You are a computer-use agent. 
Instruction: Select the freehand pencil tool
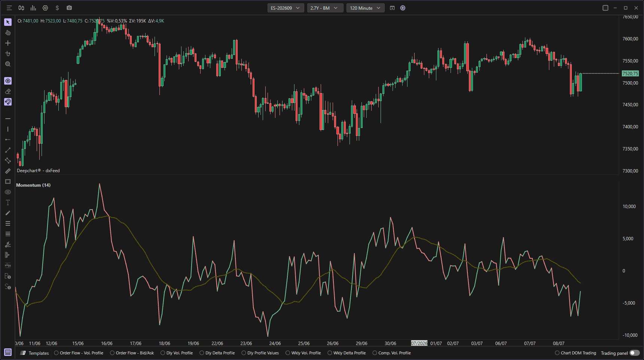coord(8,213)
